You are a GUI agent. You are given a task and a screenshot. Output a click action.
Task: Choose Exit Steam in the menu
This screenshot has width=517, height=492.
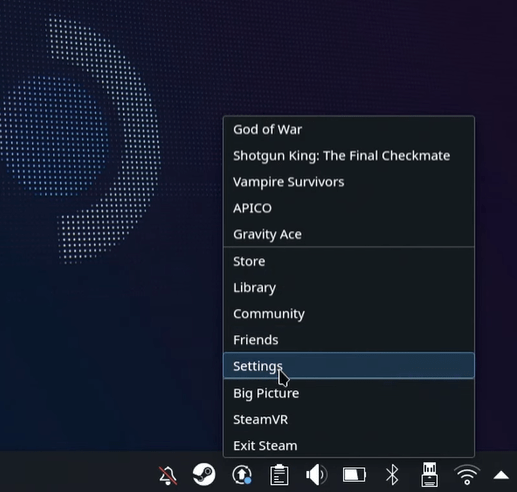[x=349, y=445]
